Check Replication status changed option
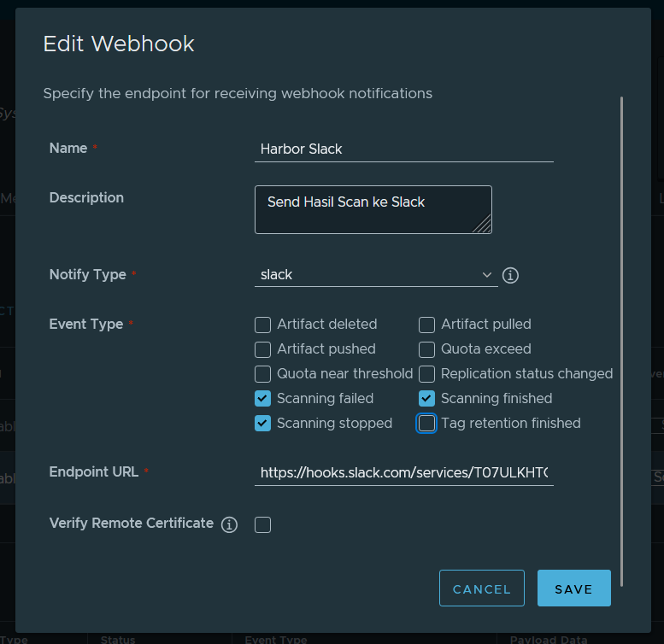The height and width of the screenshot is (644, 664). 426,374
